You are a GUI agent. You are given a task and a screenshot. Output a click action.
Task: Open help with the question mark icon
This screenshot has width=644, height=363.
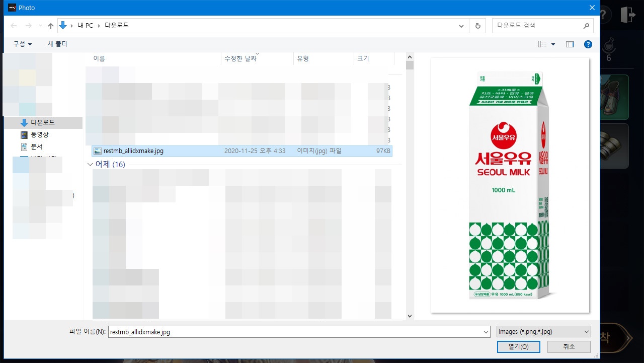tap(588, 44)
